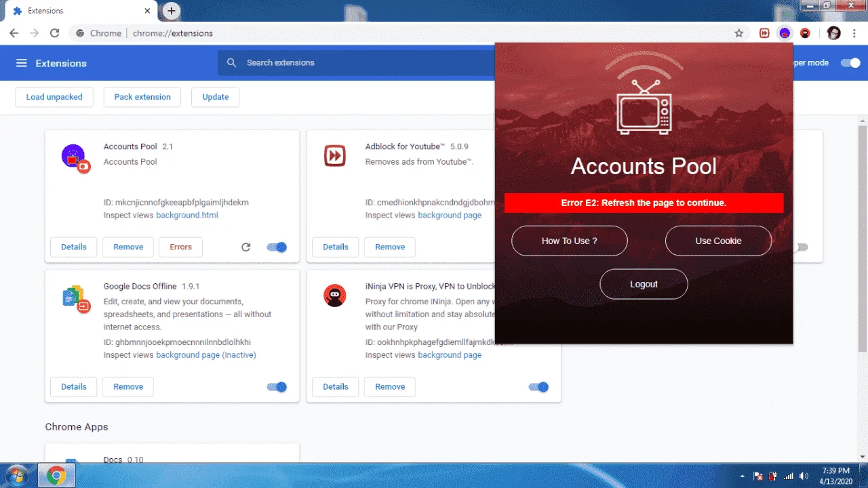Viewport: 868px width, 488px height.
Task: Open iNinja VPN background page link
Action: coord(450,355)
